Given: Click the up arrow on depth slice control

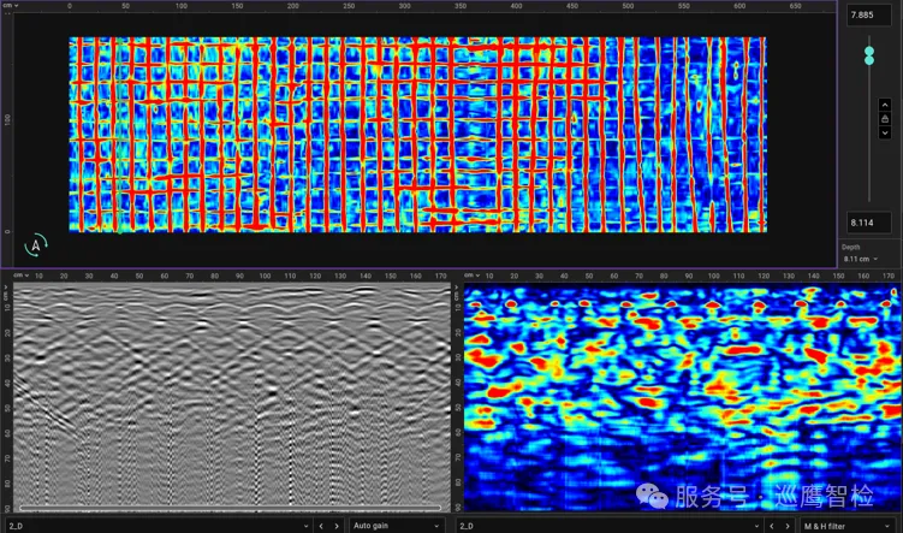Looking at the screenshot, I should tap(884, 105).
